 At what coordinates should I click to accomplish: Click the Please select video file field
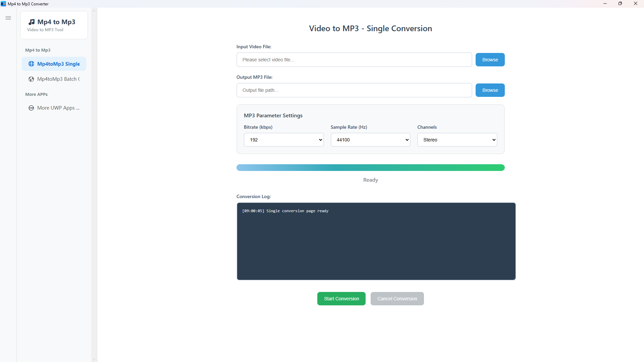click(x=354, y=60)
